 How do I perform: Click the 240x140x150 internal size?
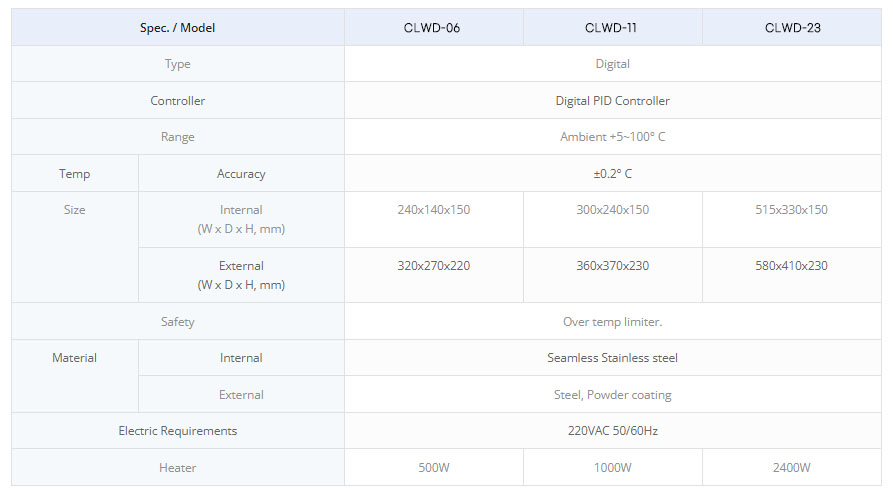click(433, 210)
